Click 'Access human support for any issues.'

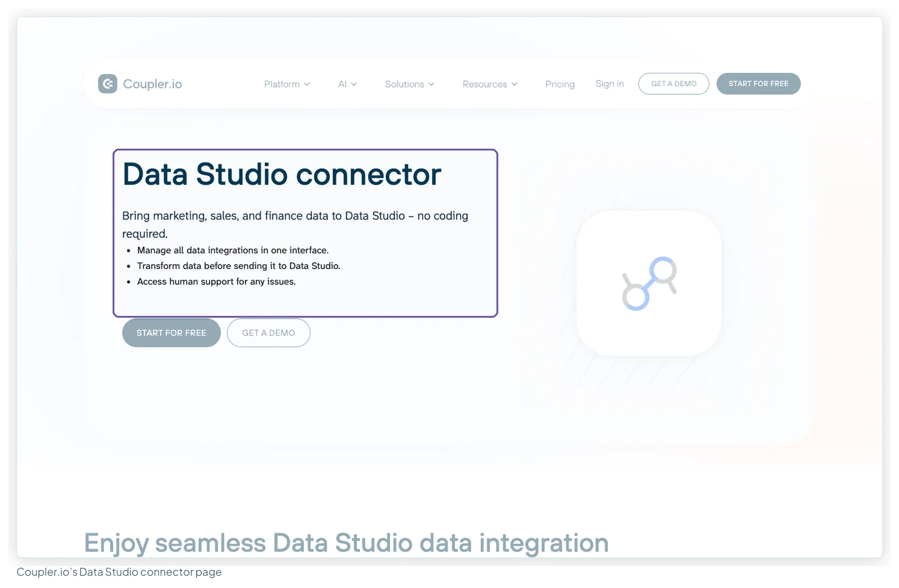point(216,282)
